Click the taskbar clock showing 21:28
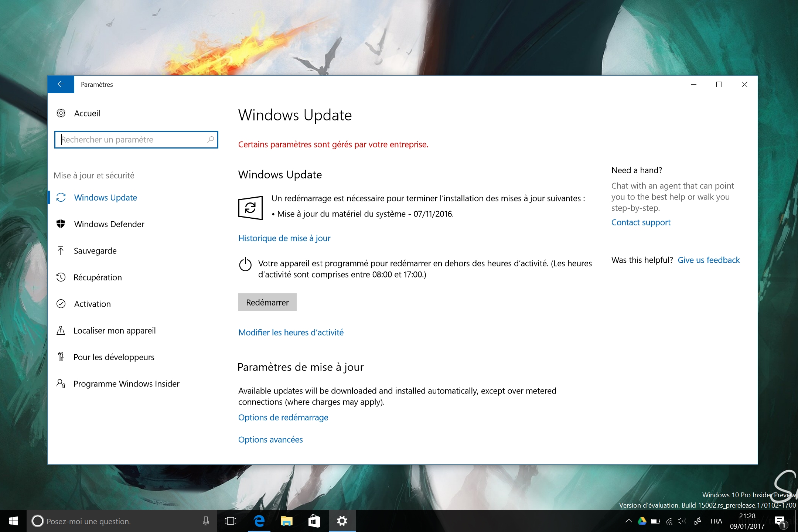This screenshot has width=798, height=532. pyautogui.click(x=747, y=521)
